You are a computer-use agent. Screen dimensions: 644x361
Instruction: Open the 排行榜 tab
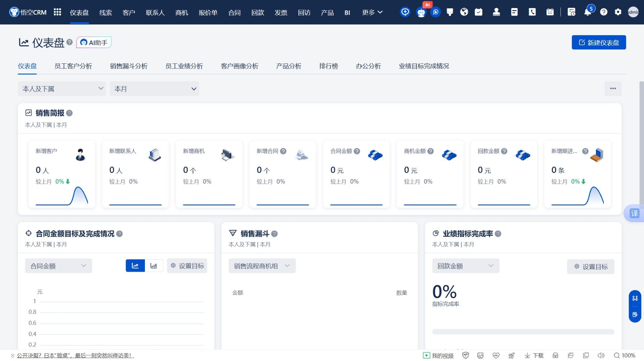coord(328,66)
